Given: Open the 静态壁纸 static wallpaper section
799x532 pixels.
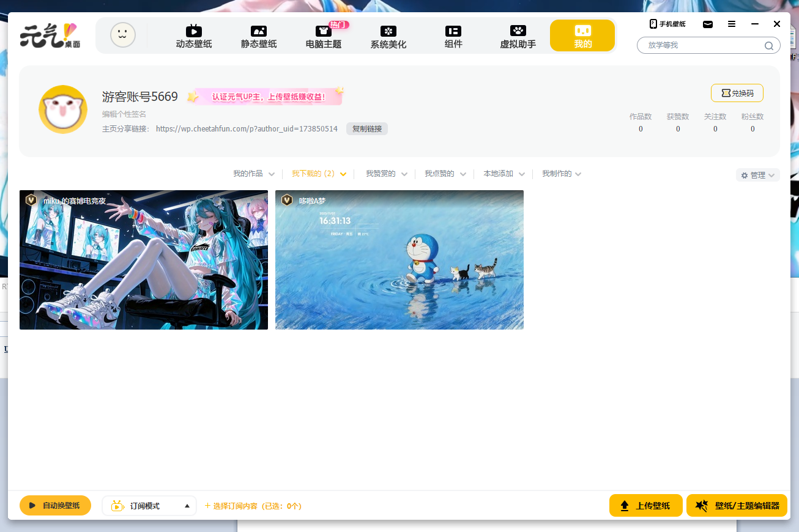Looking at the screenshot, I should pos(259,37).
